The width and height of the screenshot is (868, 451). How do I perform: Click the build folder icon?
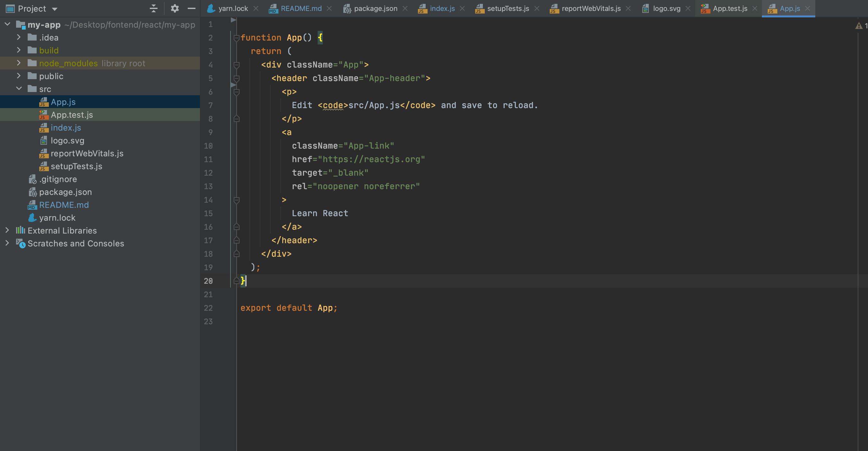(x=32, y=50)
